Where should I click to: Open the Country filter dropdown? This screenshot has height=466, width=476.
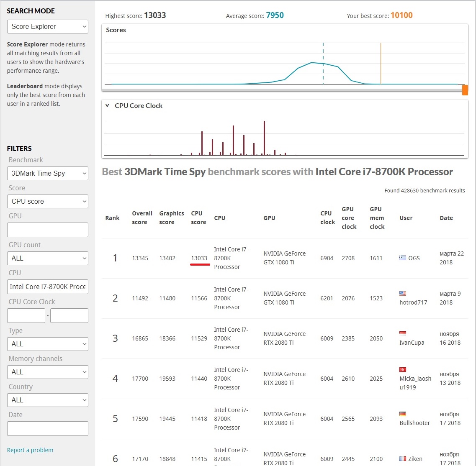[x=48, y=400]
